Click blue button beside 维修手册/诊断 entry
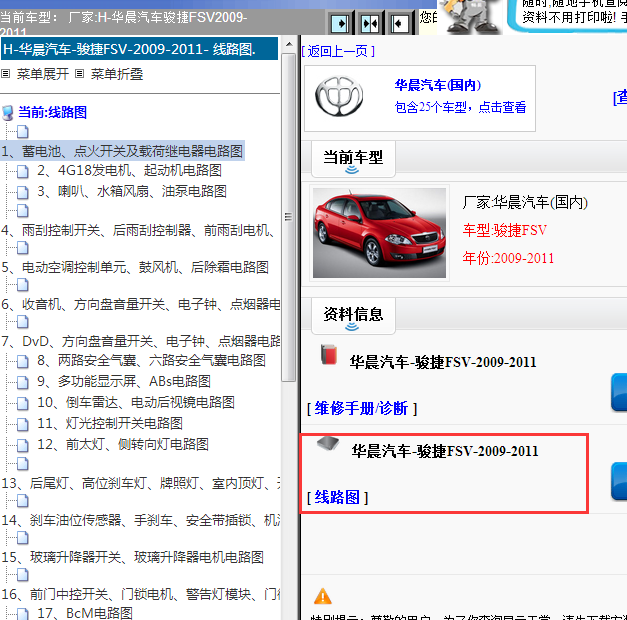Screen dimensions: 627x620 click(x=619, y=392)
